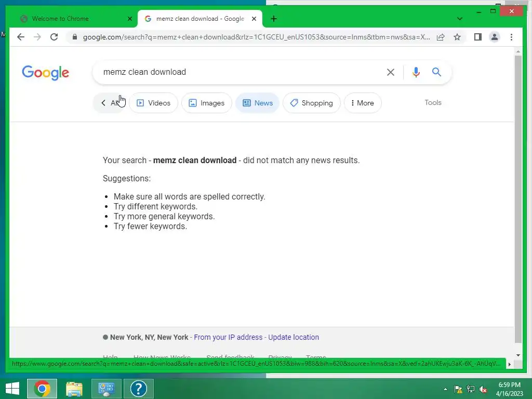The height and width of the screenshot is (399, 532).
Task: Open File Explorer from taskbar
Action: coord(74,389)
